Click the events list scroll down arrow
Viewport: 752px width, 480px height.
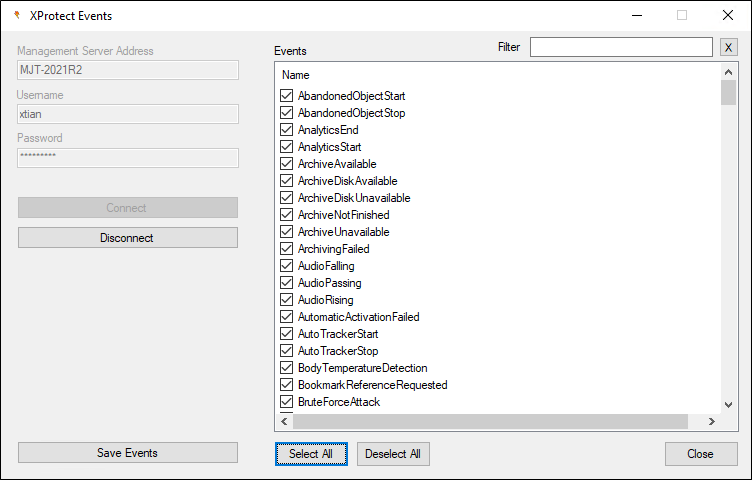728,405
